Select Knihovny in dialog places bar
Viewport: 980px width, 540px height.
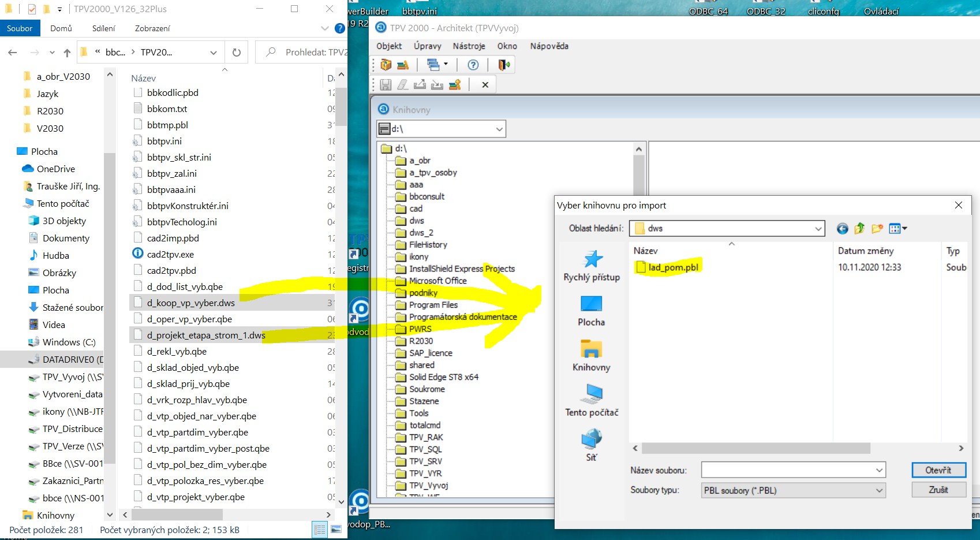pos(592,356)
